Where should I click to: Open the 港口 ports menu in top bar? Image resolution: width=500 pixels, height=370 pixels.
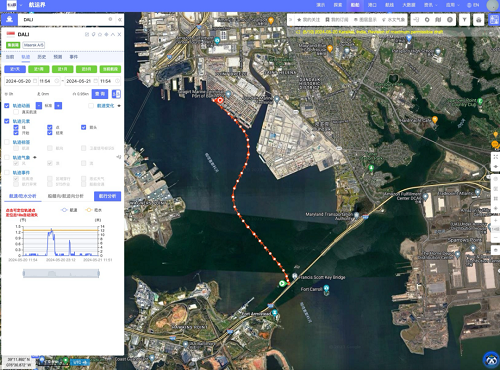click(372, 5)
